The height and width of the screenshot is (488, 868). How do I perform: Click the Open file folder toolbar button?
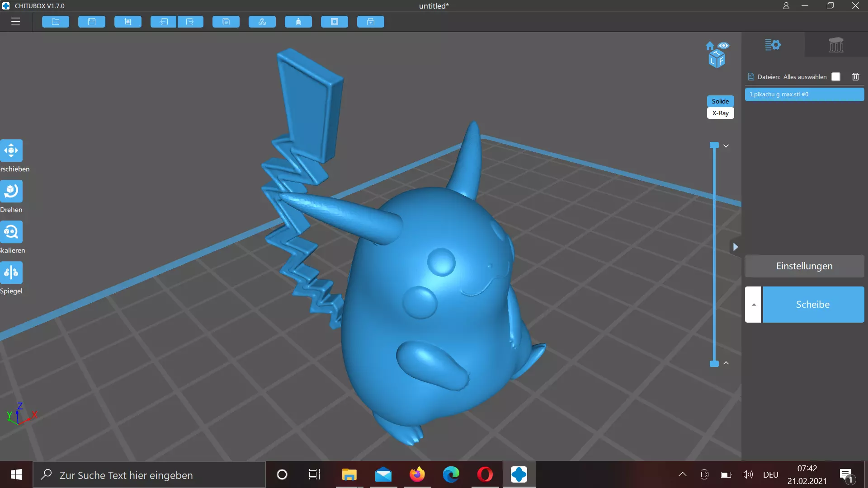coord(56,22)
